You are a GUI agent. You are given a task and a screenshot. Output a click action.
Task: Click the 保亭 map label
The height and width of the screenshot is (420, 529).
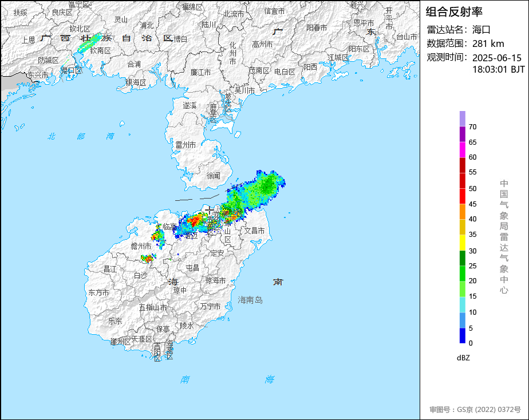tap(163, 328)
